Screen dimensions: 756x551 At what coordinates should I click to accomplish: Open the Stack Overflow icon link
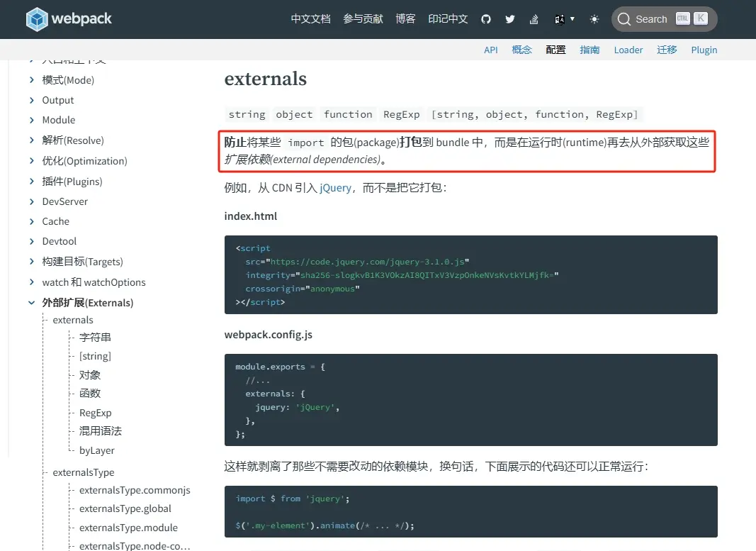[x=534, y=19]
